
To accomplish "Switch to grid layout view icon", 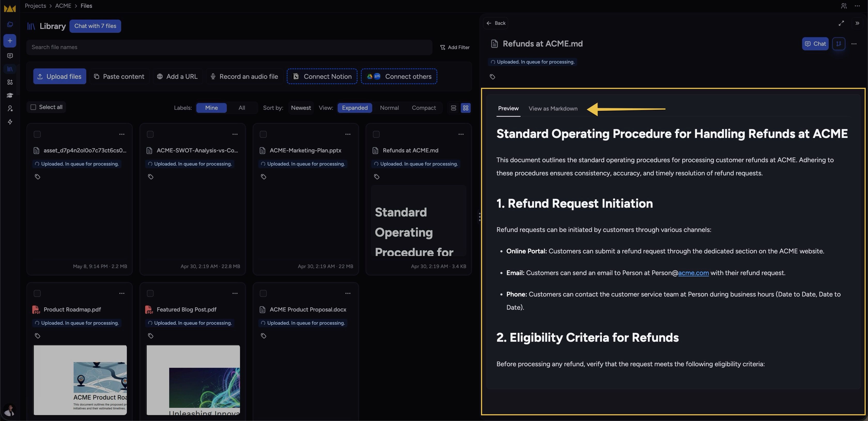I will click(x=466, y=108).
